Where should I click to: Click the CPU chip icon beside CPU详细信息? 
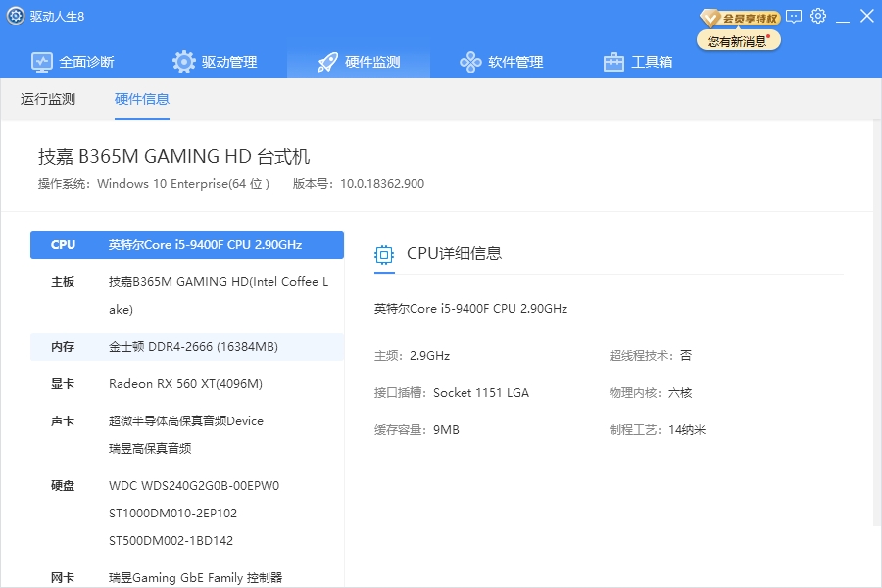[384, 255]
